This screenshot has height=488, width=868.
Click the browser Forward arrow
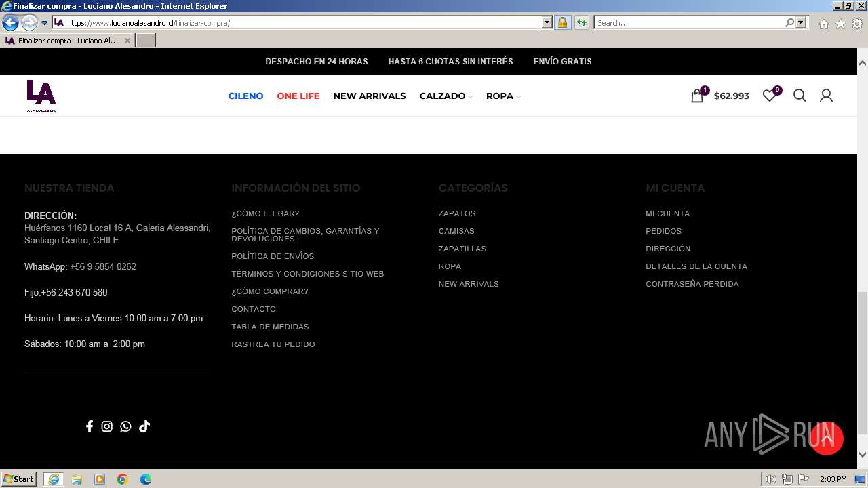pos(29,22)
